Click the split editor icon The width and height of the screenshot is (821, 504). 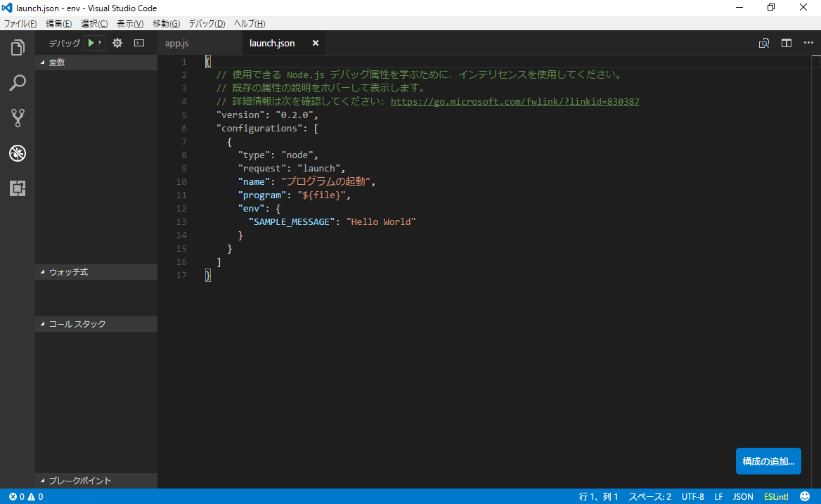pos(786,42)
